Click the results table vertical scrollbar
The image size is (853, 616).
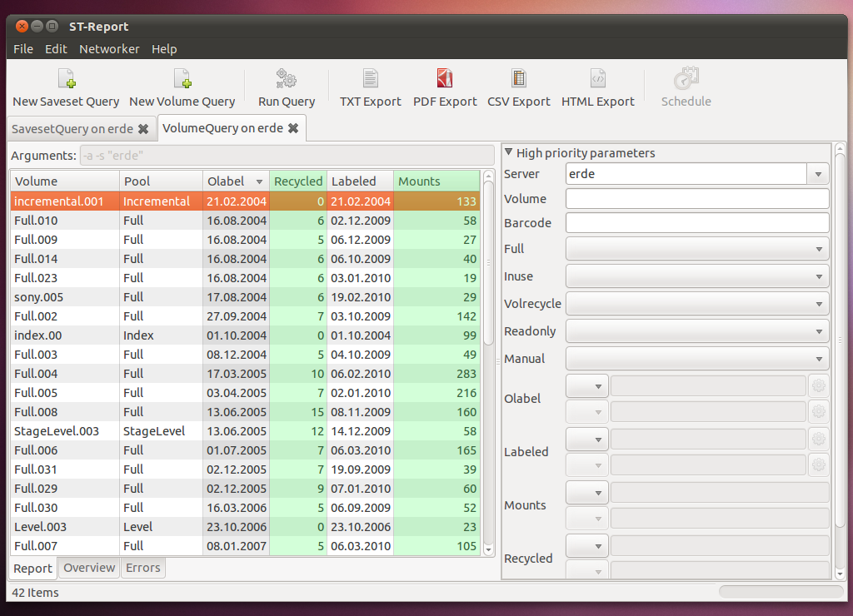pos(488,261)
